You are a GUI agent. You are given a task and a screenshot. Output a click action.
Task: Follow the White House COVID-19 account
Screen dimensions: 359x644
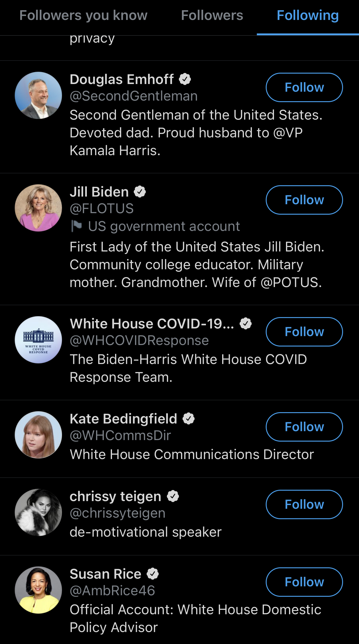[304, 332]
